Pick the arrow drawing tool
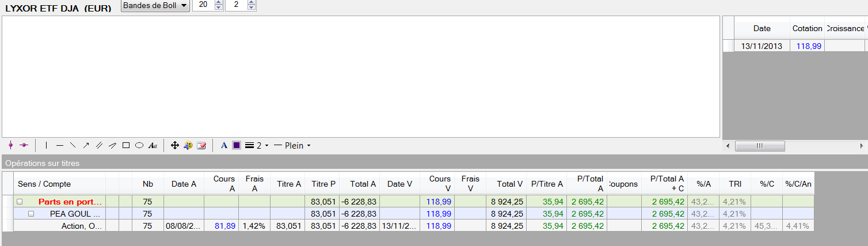The width and height of the screenshot is (868, 246). click(86, 146)
